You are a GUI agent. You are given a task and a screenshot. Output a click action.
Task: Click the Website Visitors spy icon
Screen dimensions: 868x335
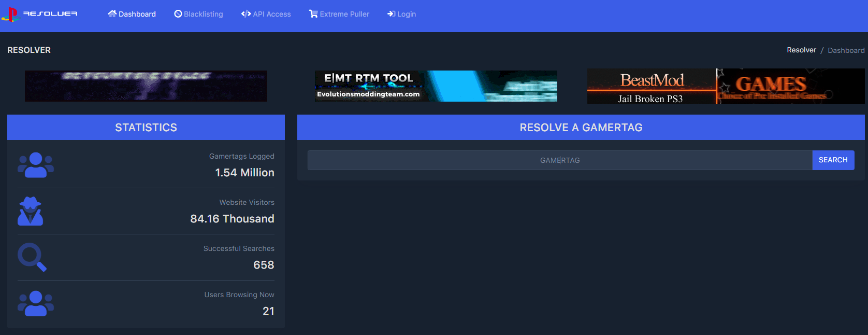(31, 211)
